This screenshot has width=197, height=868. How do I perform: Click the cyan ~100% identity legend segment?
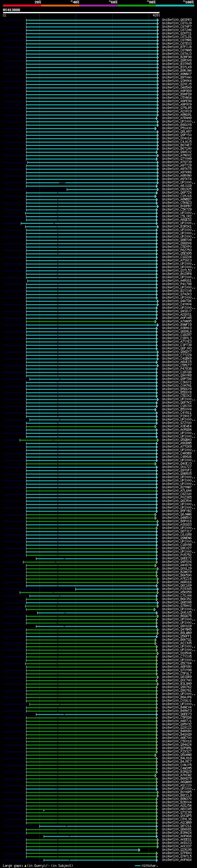tap(175, 6)
